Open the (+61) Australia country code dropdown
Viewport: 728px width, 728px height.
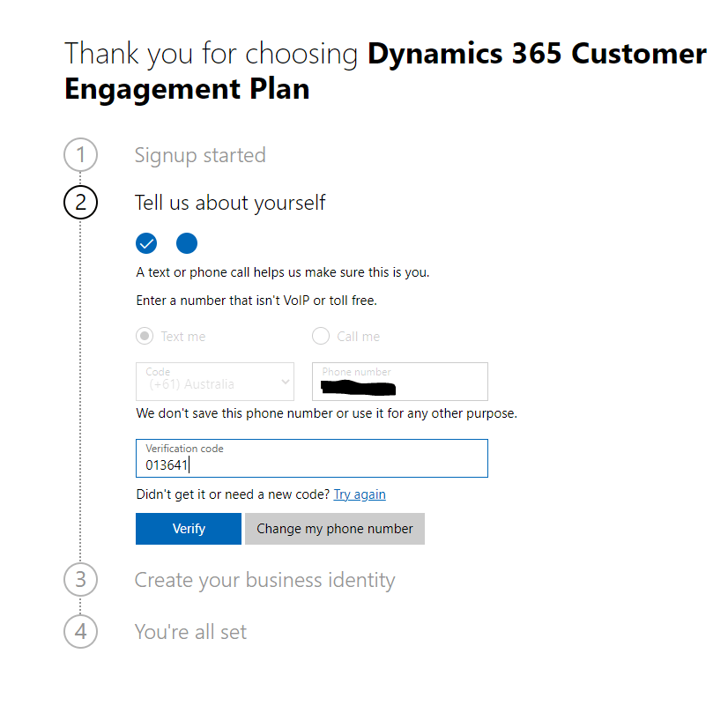tap(215, 381)
